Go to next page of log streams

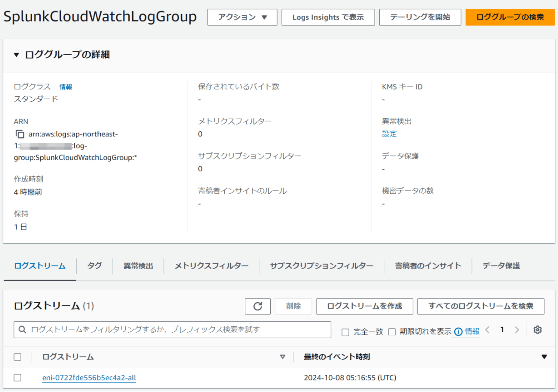(517, 330)
